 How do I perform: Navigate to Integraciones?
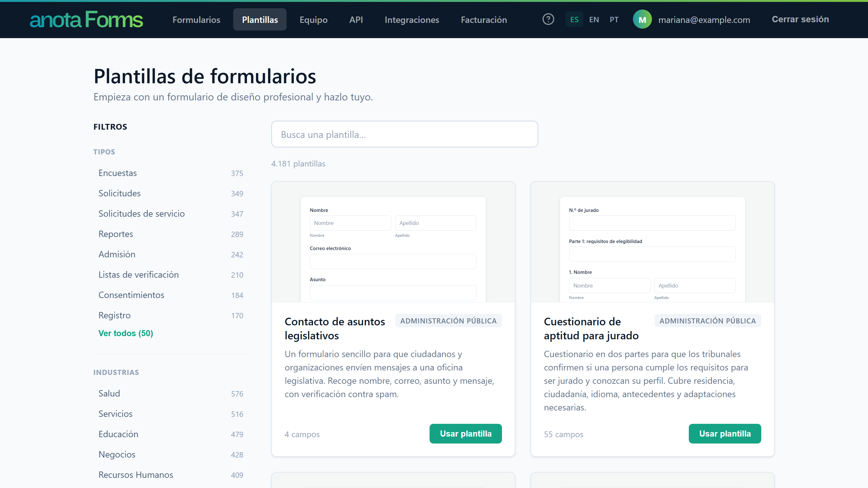(412, 20)
